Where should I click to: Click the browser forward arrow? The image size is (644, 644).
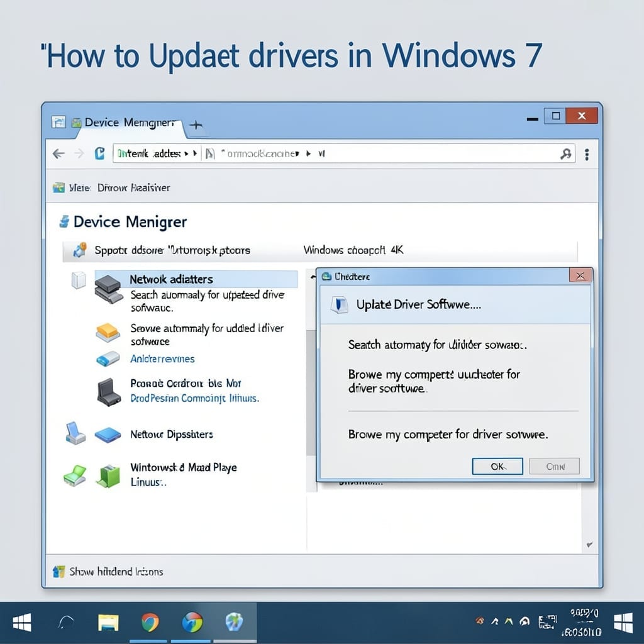pyautogui.click(x=79, y=154)
